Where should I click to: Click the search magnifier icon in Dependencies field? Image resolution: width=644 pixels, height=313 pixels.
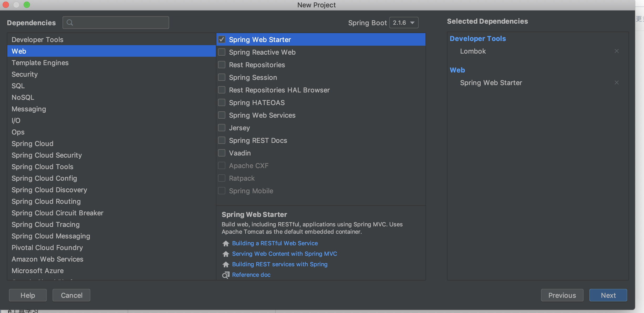pos(70,23)
